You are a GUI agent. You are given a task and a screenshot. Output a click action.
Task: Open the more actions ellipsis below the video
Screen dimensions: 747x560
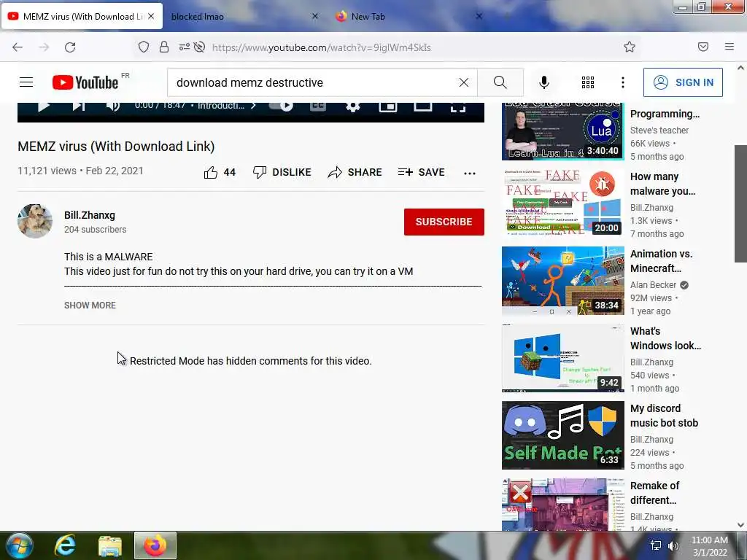pyautogui.click(x=470, y=174)
